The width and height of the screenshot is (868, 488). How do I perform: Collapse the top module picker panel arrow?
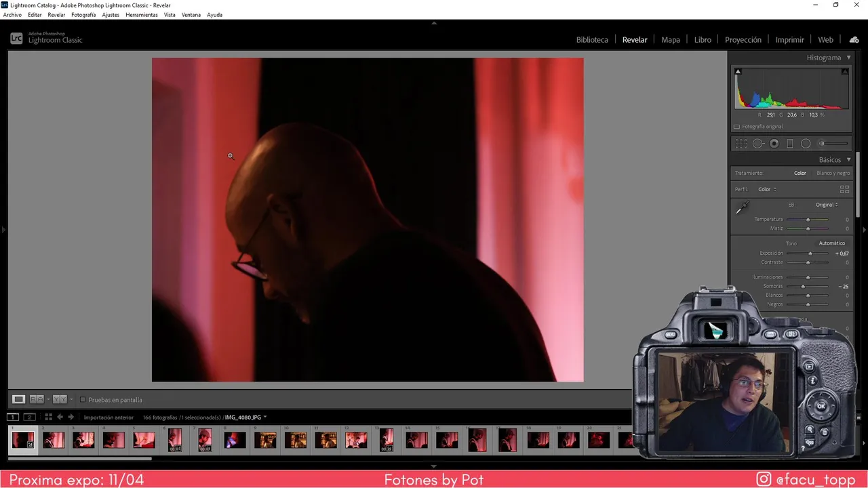tap(434, 23)
